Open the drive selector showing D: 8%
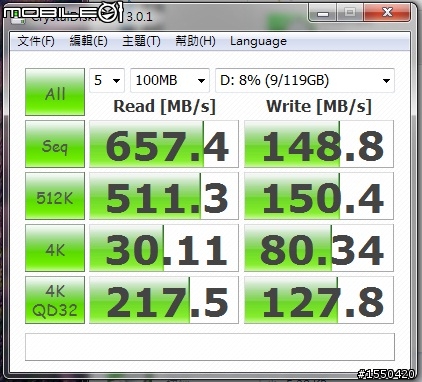422x382 pixels. pyautogui.click(x=305, y=80)
